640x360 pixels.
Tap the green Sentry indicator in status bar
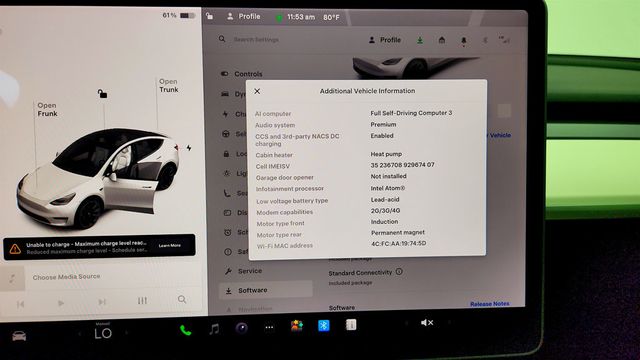coord(279,18)
